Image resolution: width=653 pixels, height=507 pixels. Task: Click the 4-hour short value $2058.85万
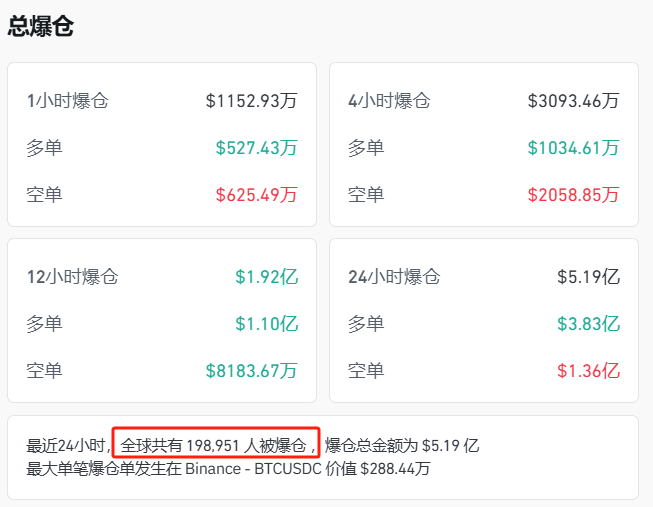(x=574, y=194)
